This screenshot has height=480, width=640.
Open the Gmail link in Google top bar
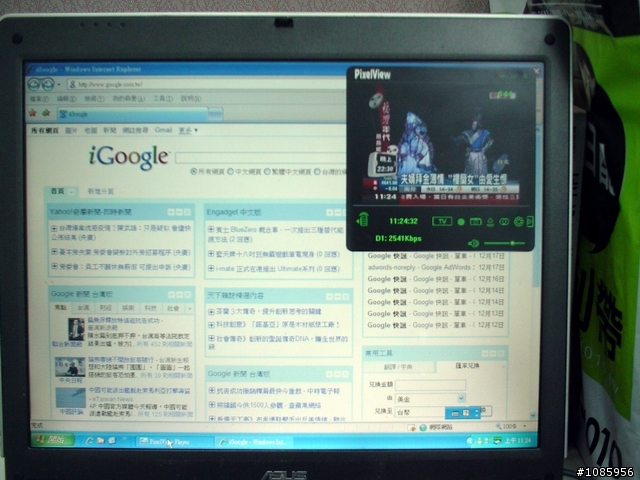pyautogui.click(x=163, y=130)
